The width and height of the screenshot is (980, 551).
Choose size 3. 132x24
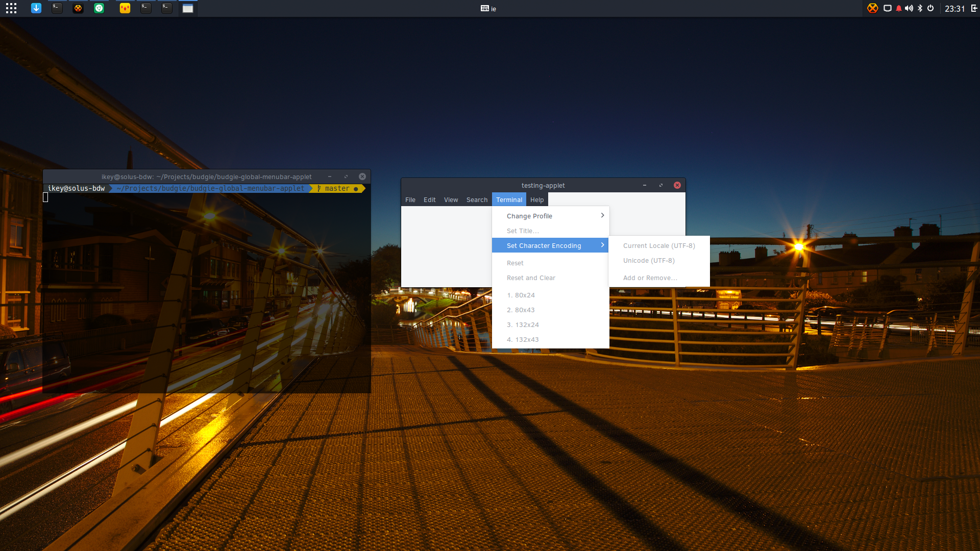point(550,324)
